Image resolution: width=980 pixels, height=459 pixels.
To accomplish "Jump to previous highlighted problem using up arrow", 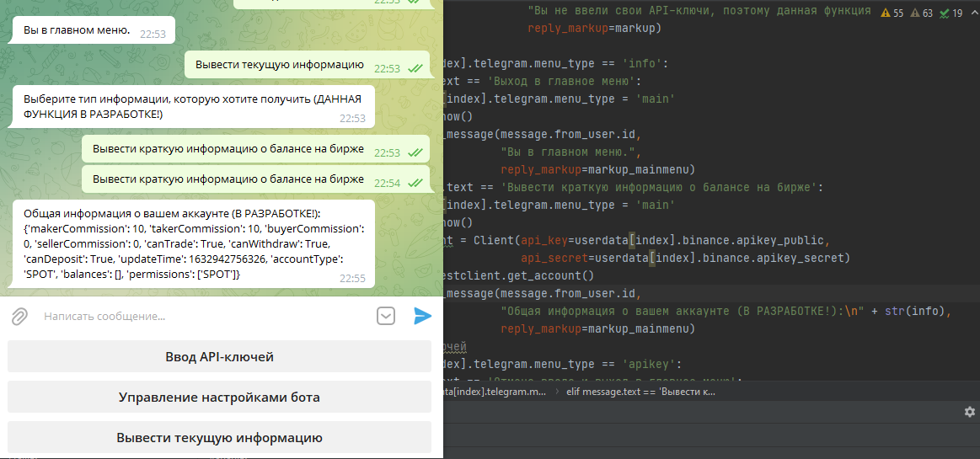I will (973, 13).
